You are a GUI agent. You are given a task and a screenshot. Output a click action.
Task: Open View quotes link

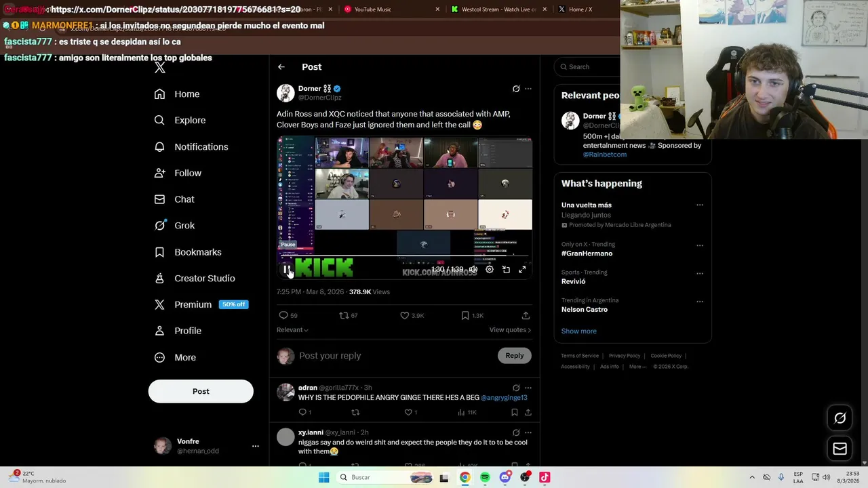point(510,330)
